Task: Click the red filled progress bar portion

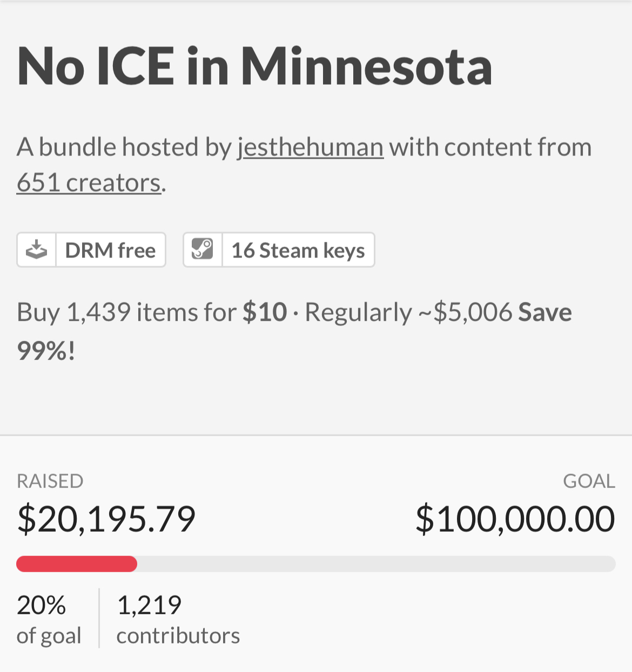Action: point(76,564)
